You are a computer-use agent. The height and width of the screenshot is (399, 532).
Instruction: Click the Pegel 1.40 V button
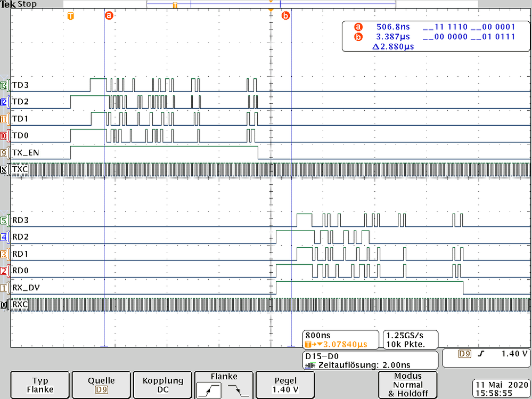pyautogui.click(x=285, y=385)
